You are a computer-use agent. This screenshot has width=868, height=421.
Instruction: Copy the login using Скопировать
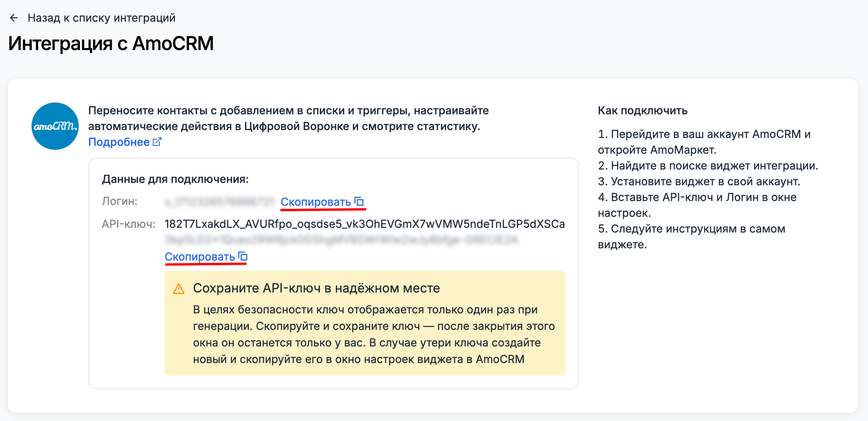pyautogui.click(x=316, y=202)
